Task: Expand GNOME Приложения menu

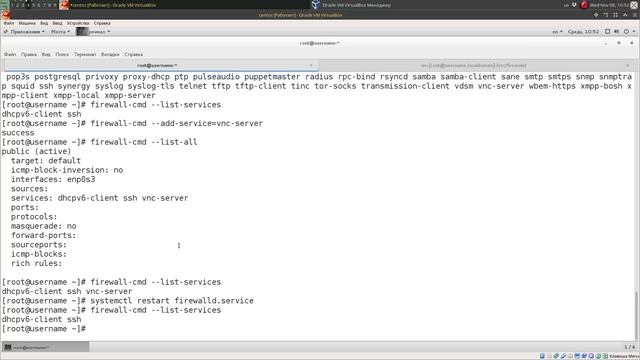Action: [x=27, y=31]
